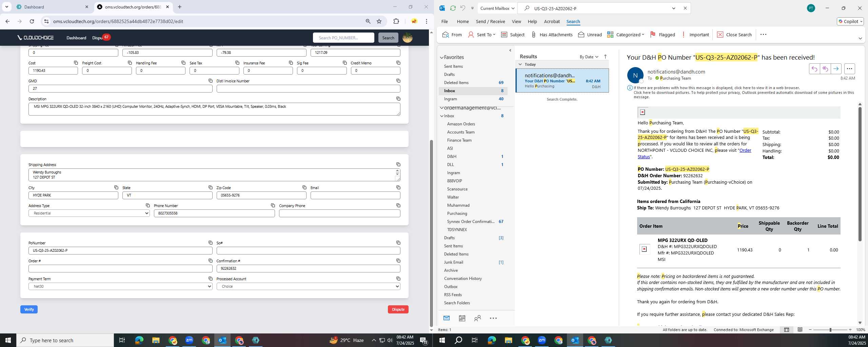Open the D&H mail folder
The width and height of the screenshot is (868, 347).
452,157
